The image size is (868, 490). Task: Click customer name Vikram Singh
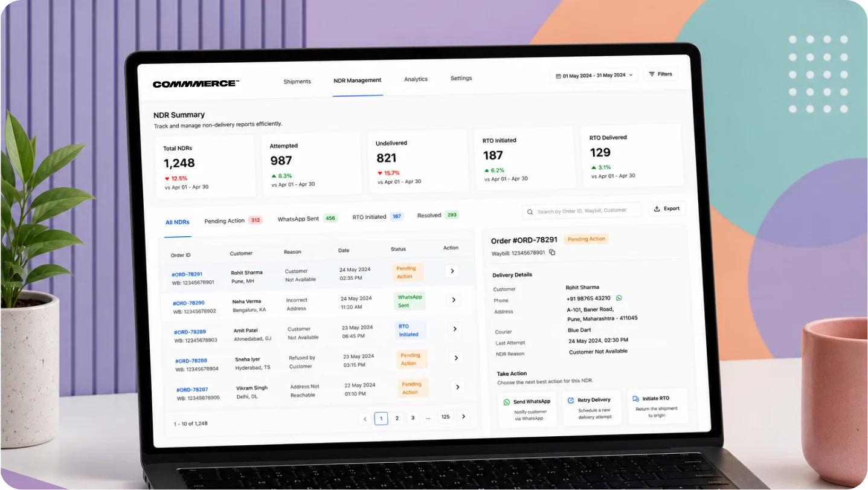(252, 388)
